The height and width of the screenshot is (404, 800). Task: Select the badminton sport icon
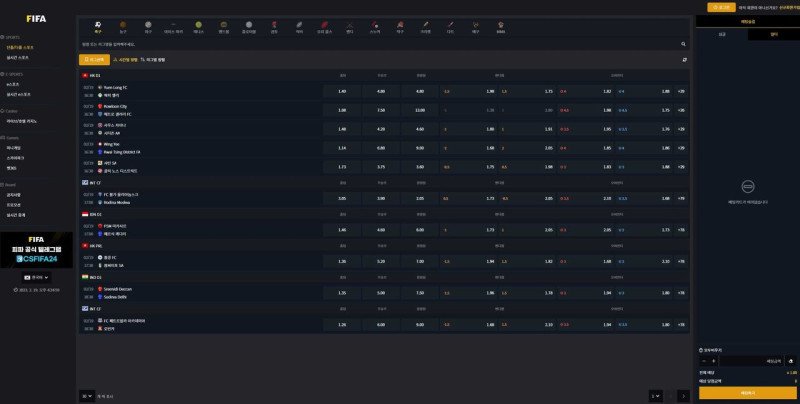pyautogui.click(x=476, y=24)
